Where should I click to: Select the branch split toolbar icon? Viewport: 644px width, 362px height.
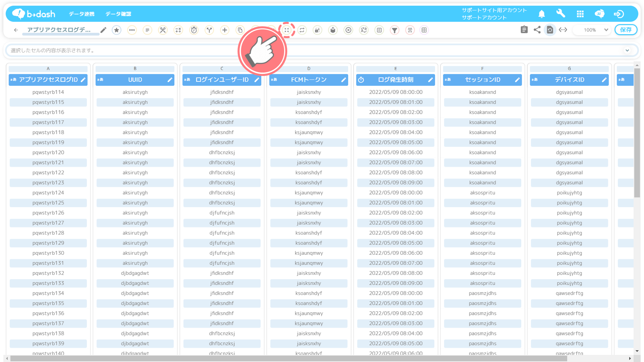point(209,30)
